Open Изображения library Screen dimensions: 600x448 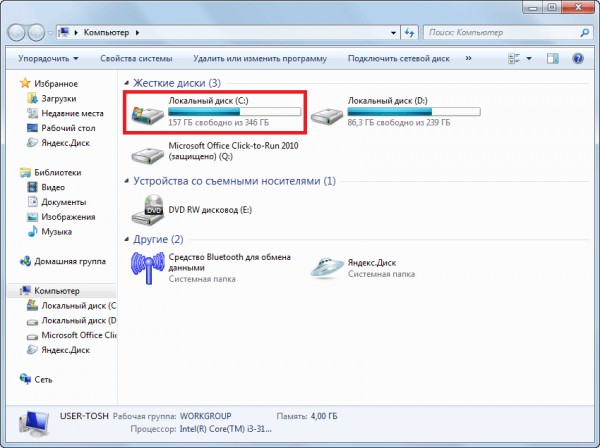61,217
